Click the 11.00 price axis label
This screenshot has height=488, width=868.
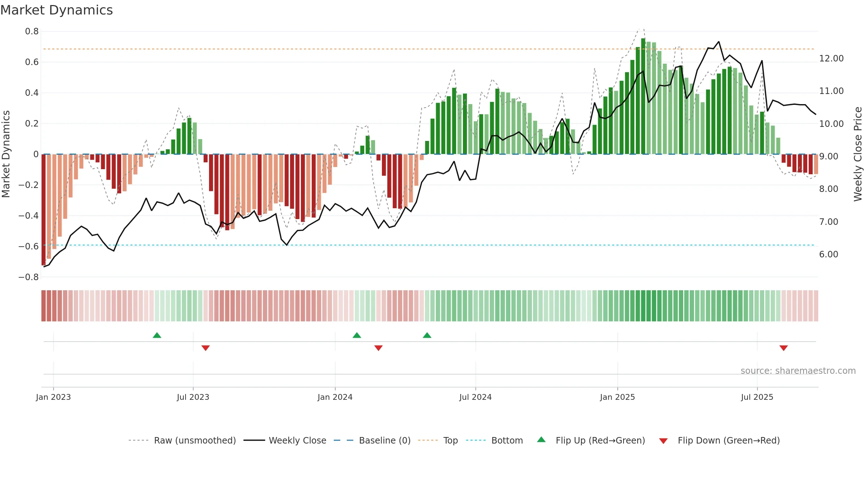(x=831, y=91)
